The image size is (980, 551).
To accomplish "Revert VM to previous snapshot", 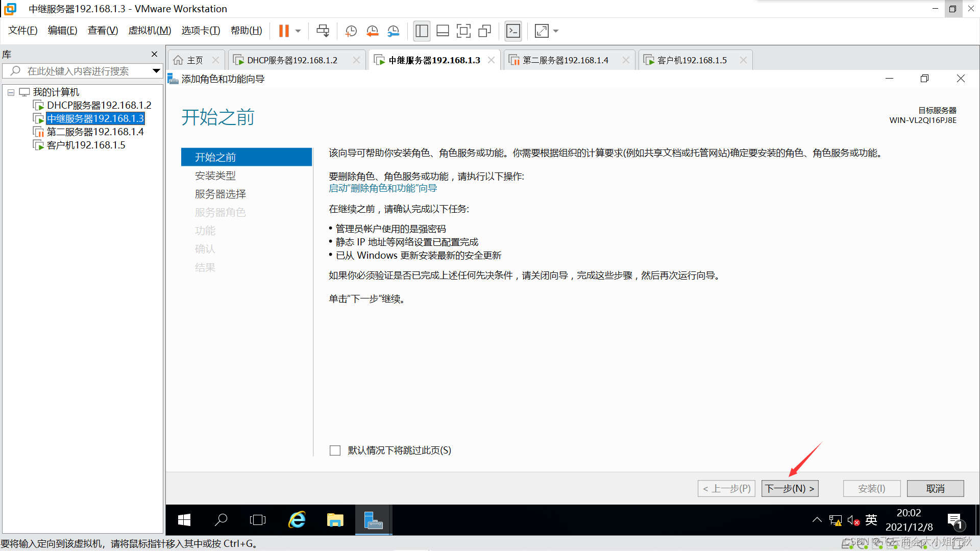I will [x=372, y=31].
